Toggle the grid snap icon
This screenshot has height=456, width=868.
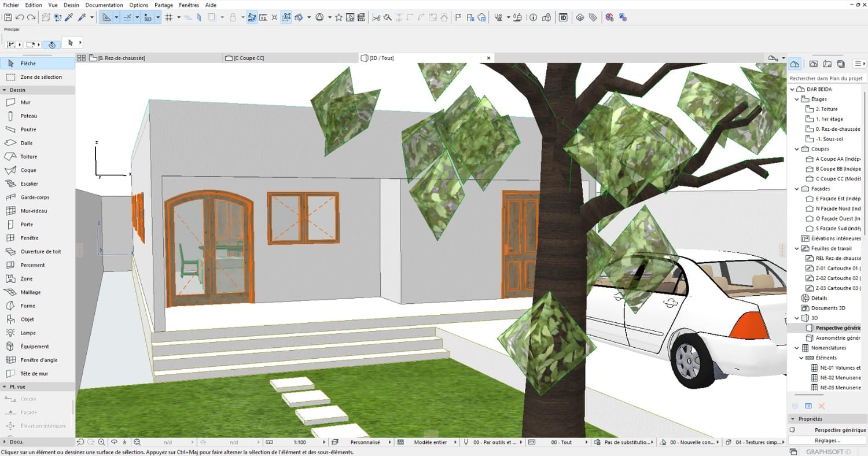tap(169, 17)
